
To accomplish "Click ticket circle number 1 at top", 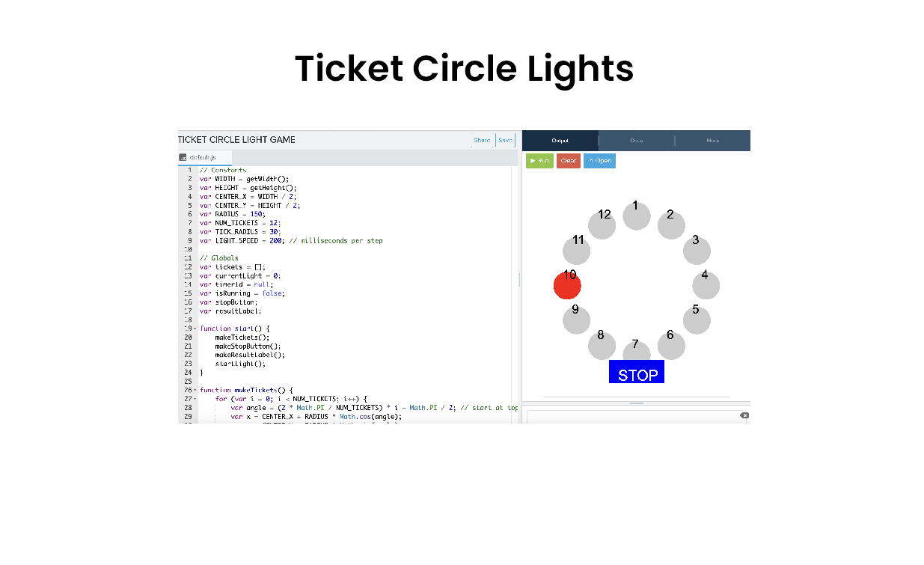I will click(636, 215).
